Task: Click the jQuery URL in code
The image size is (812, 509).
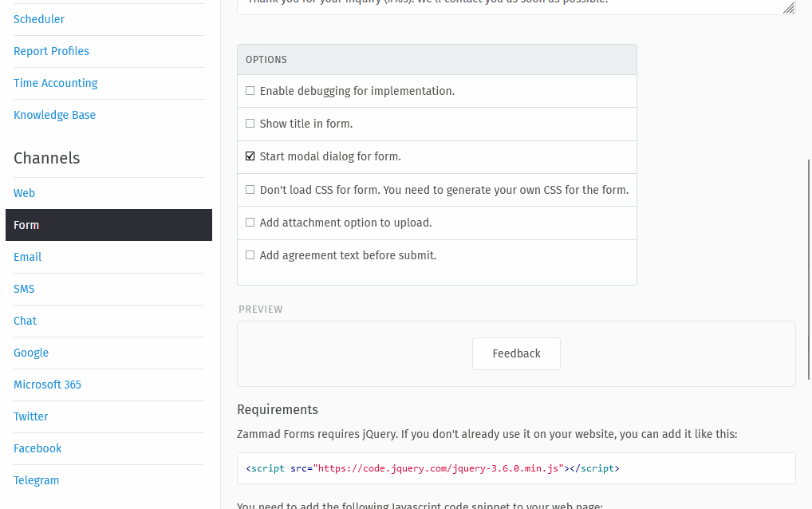Action: (x=438, y=468)
